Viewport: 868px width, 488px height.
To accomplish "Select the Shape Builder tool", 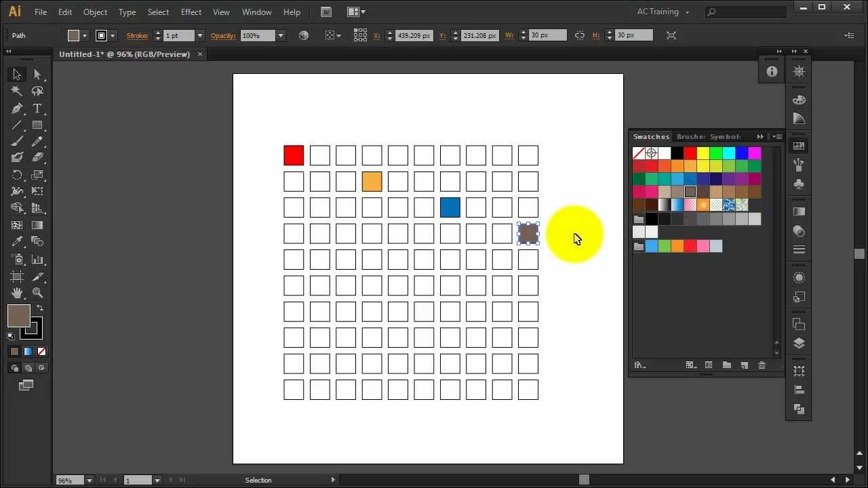I will click(17, 208).
